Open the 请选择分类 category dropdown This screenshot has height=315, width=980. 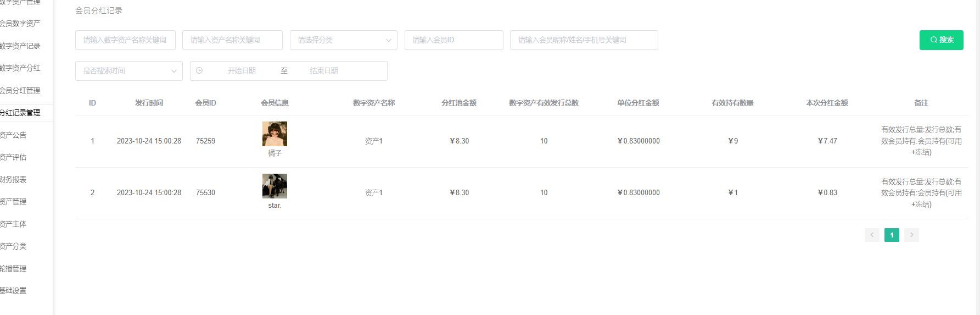[343, 40]
